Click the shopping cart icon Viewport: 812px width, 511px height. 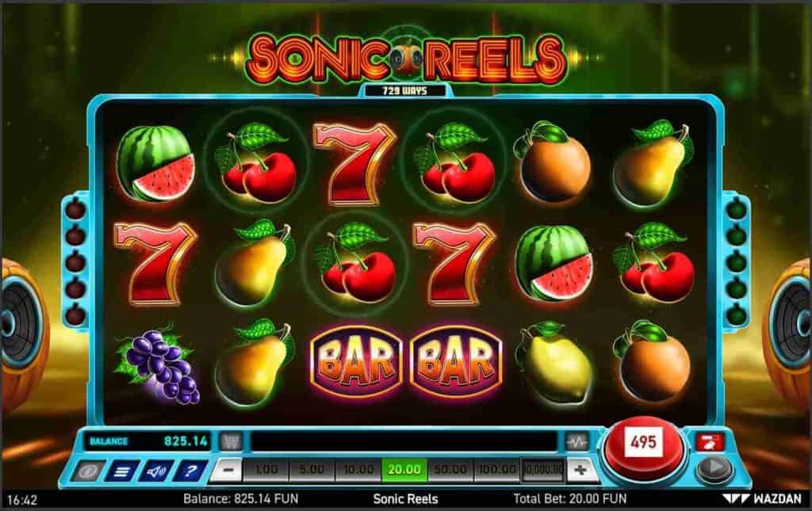231,442
